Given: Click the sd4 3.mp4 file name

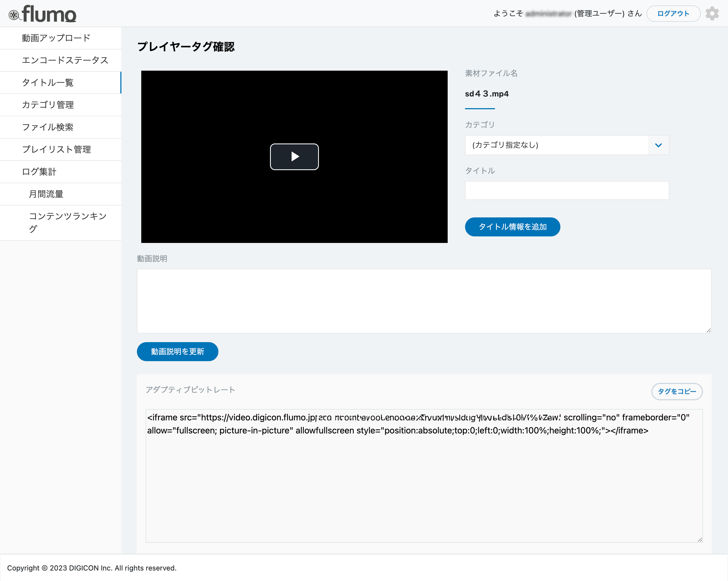Looking at the screenshot, I should (x=487, y=94).
